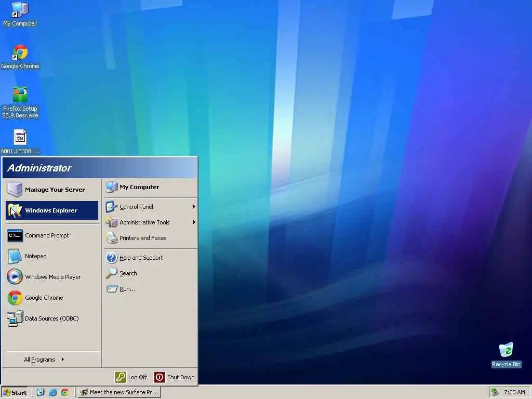This screenshot has height=399, width=532.
Task: Switch to 'Meet the new Surface Pr…' taskbar window
Action: click(x=119, y=392)
